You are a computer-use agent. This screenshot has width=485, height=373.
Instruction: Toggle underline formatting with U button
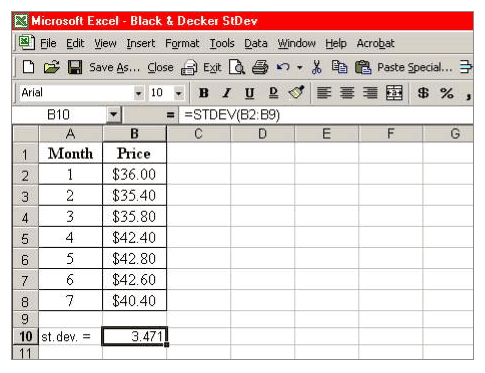tap(250, 93)
